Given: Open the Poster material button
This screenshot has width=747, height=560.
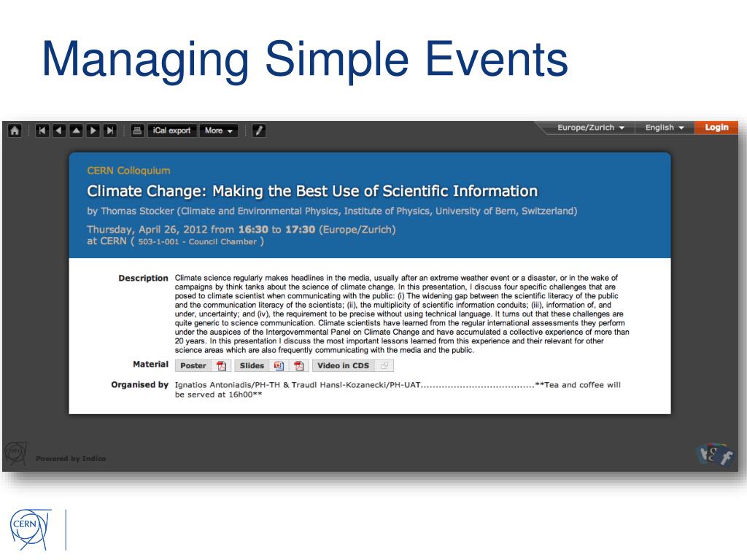Looking at the screenshot, I should (x=193, y=366).
